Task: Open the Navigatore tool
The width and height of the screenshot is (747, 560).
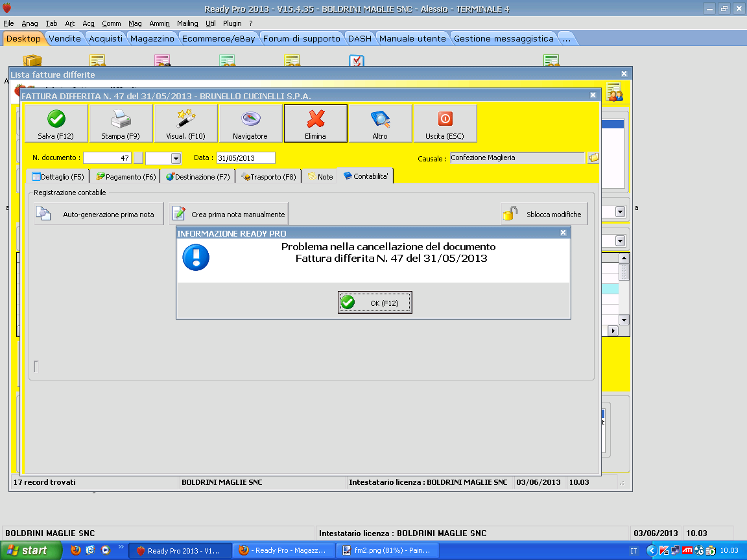Action: point(250,123)
